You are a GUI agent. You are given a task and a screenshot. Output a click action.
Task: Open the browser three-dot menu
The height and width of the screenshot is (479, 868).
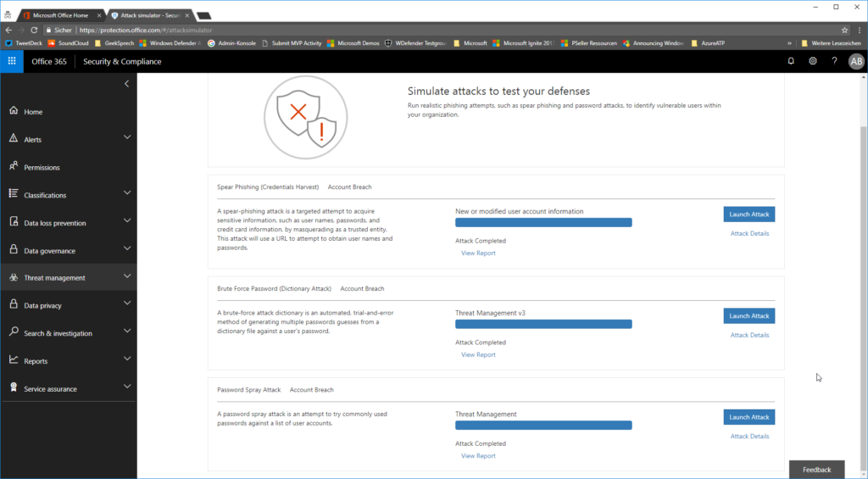(860, 30)
